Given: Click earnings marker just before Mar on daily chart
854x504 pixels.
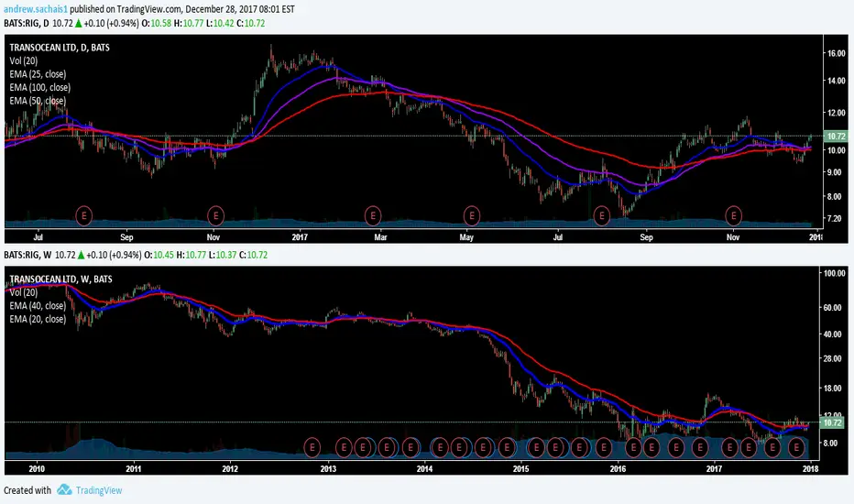Looking at the screenshot, I should pos(373,215).
